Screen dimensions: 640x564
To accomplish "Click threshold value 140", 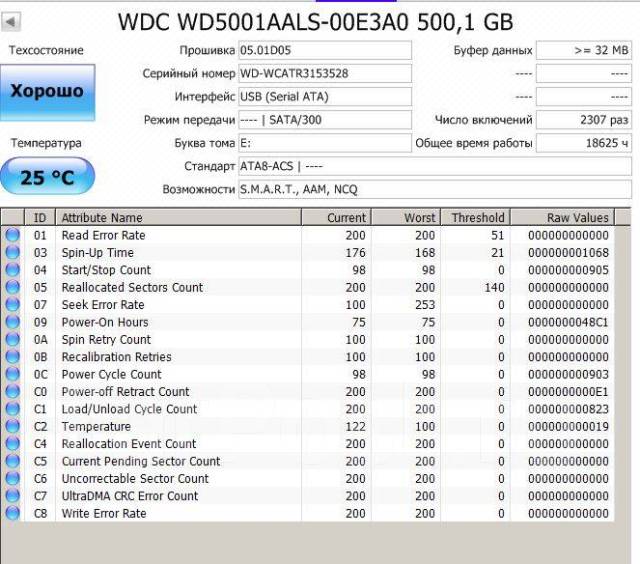I will point(494,287).
